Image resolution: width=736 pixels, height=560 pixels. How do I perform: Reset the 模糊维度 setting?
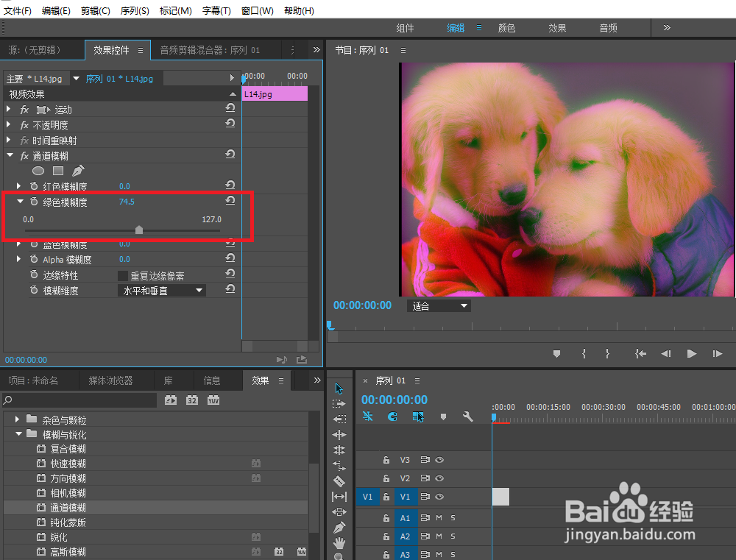click(230, 289)
